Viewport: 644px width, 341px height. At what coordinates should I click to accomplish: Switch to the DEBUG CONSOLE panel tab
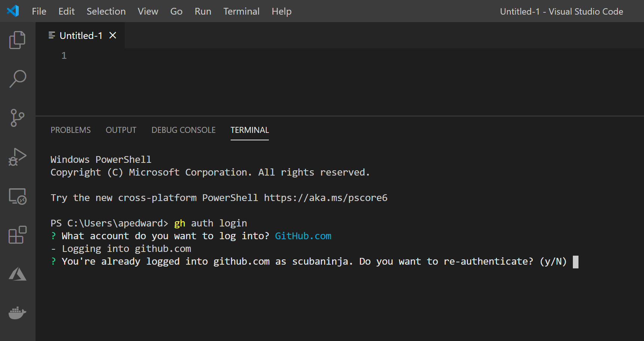[183, 130]
